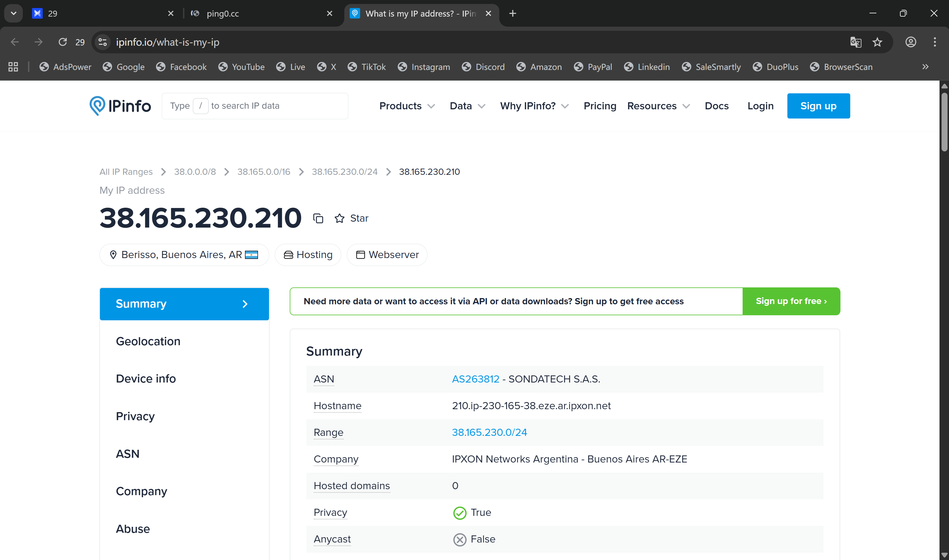Screen dimensions: 949x560
Task: Bookmark this page with star icon
Action: pos(877,42)
